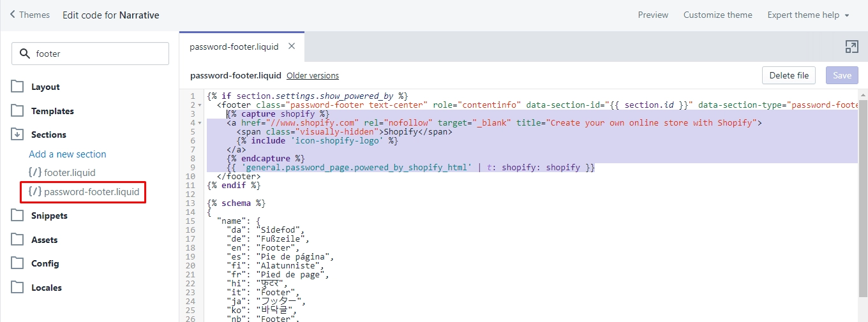Click the search magnifier icon

(26, 54)
